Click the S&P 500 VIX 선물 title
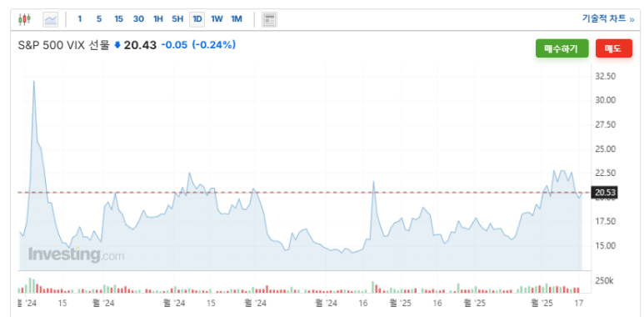 coord(63,45)
